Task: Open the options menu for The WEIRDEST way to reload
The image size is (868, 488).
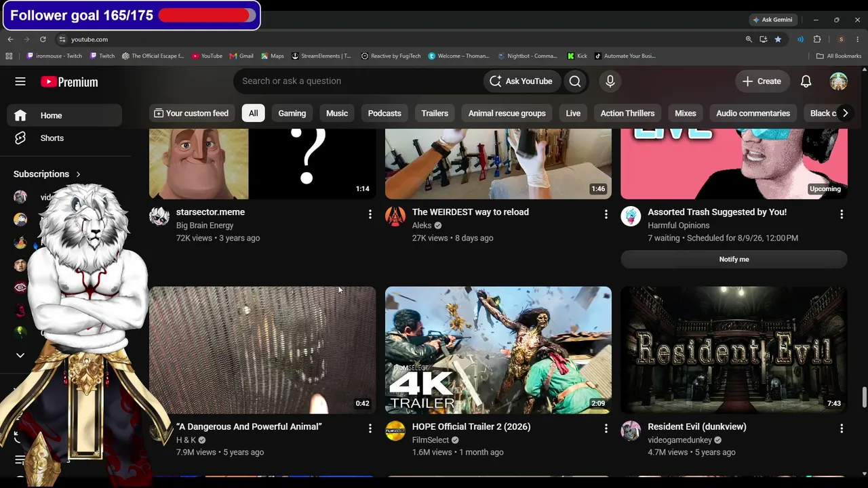Action: click(606, 214)
